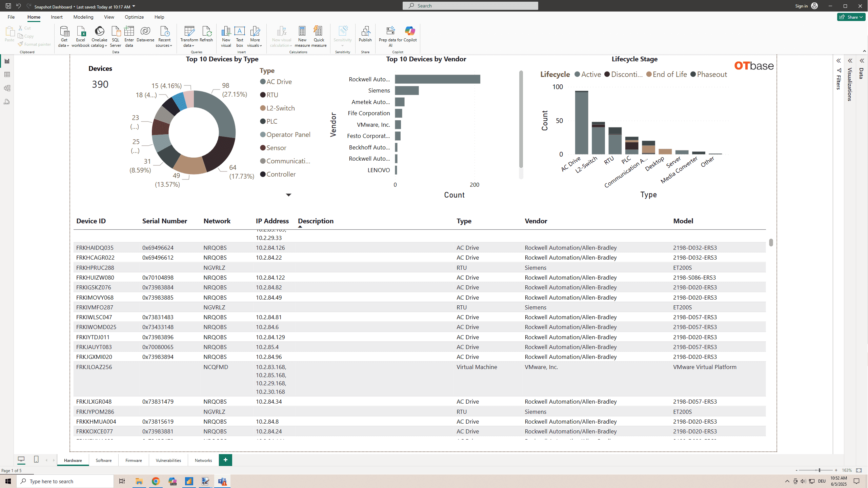Switch to Model view in left sidebar

(x=7, y=88)
